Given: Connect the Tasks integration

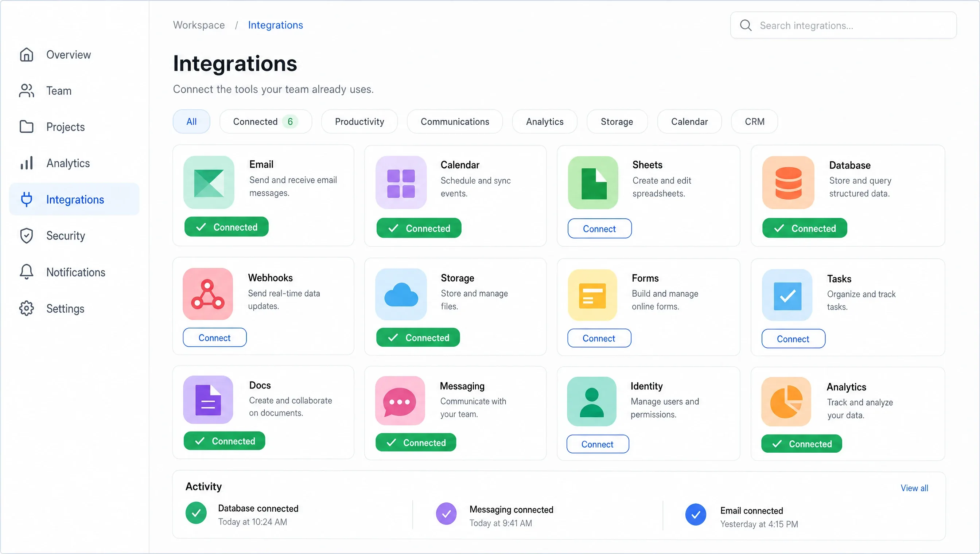Looking at the screenshot, I should [793, 338].
